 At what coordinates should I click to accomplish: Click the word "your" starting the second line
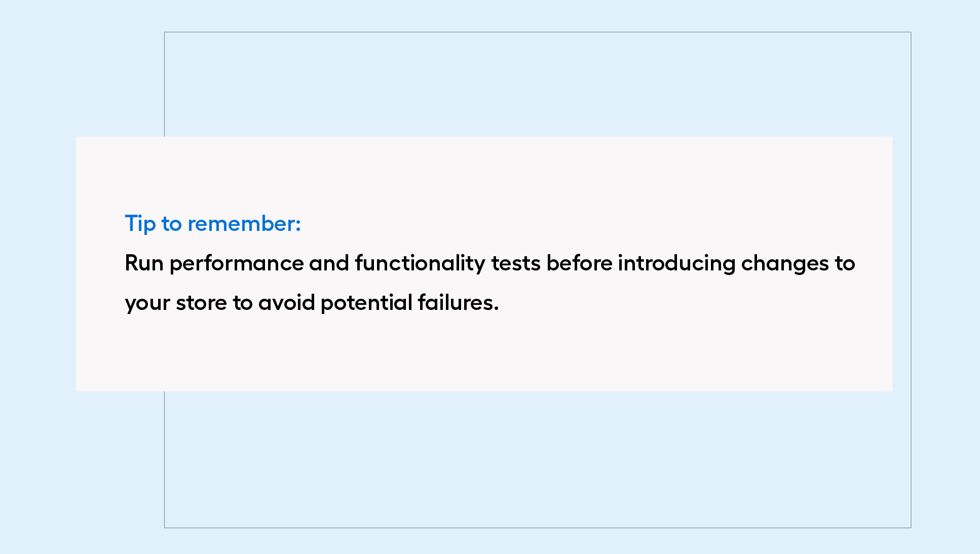147,304
